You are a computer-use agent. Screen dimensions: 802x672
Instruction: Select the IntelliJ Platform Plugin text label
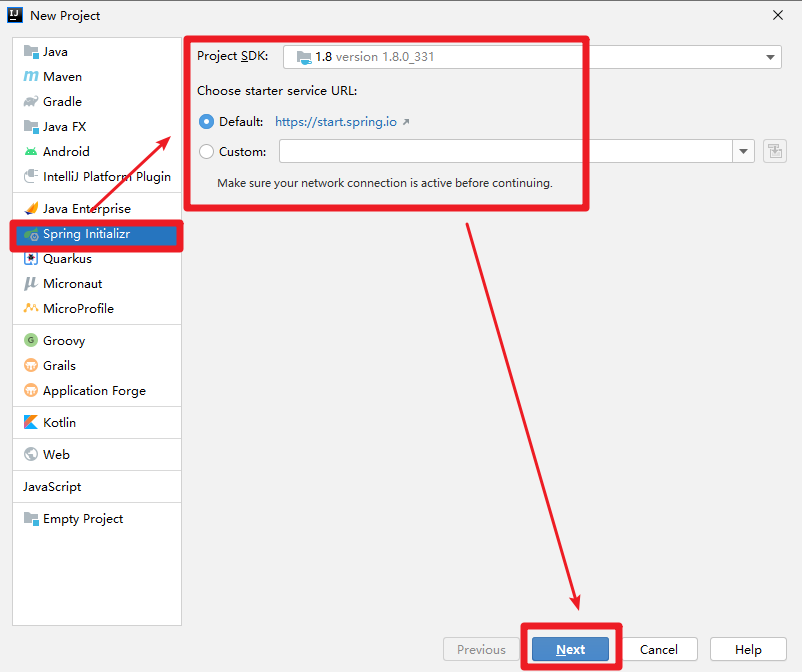tap(107, 176)
